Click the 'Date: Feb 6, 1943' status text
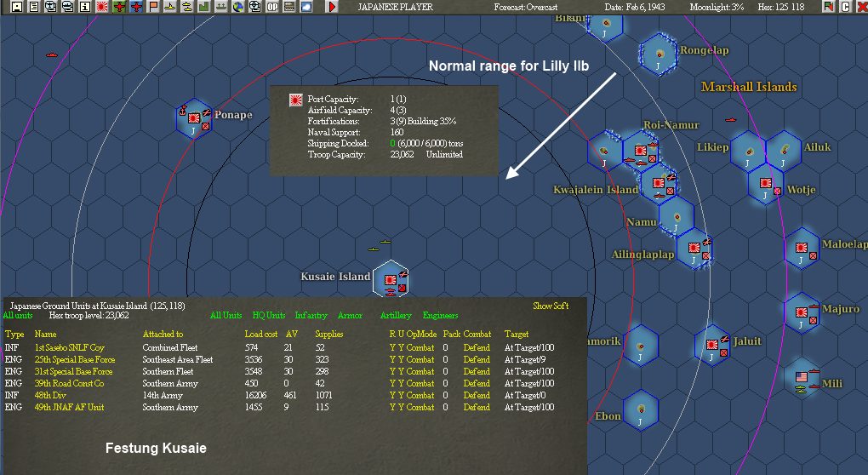The width and height of the screenshot is (868, 475). 634,7
